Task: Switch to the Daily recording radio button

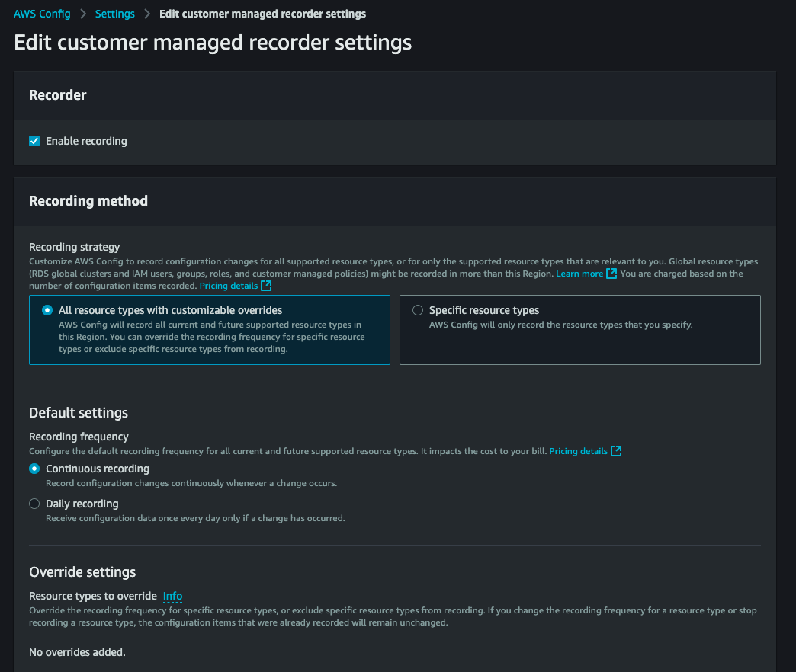Action: pyautogui.click(x=34, y=504)
